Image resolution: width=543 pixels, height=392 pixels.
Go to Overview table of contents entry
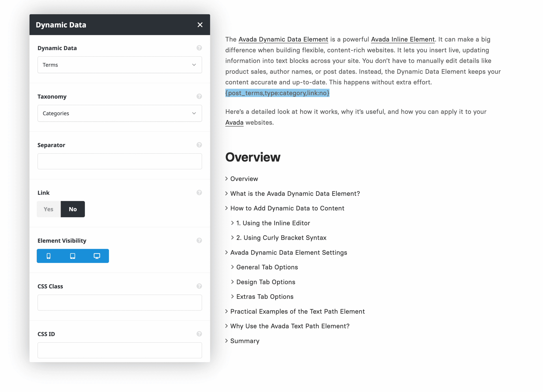click(x=244, y=179)
